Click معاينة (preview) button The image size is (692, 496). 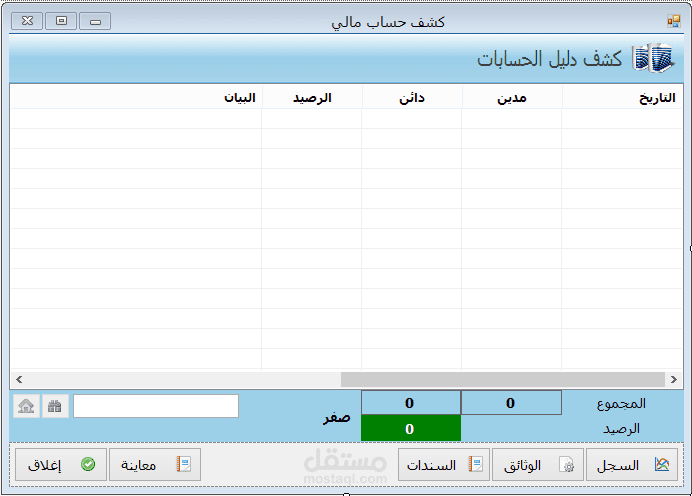pyautogui.click(x=155, y=465)
